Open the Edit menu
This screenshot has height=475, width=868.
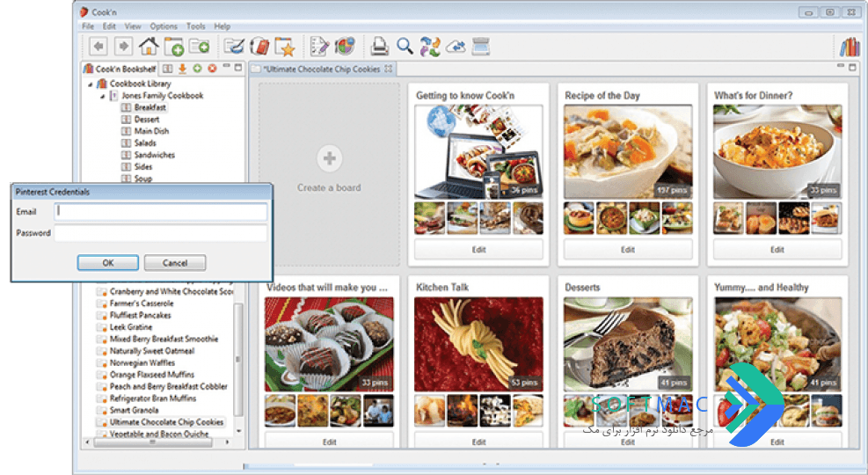(x=109, y=26)
